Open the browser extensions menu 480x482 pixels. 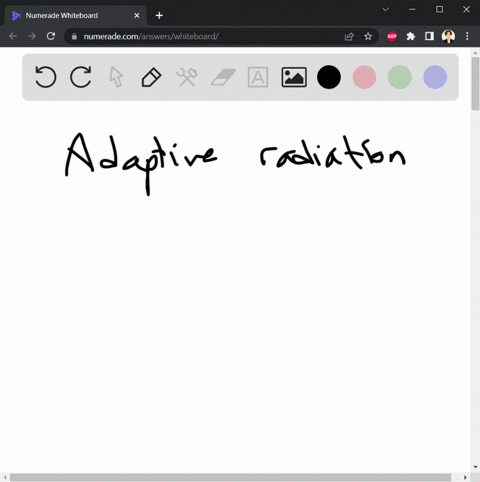click(x=411, y=36)
